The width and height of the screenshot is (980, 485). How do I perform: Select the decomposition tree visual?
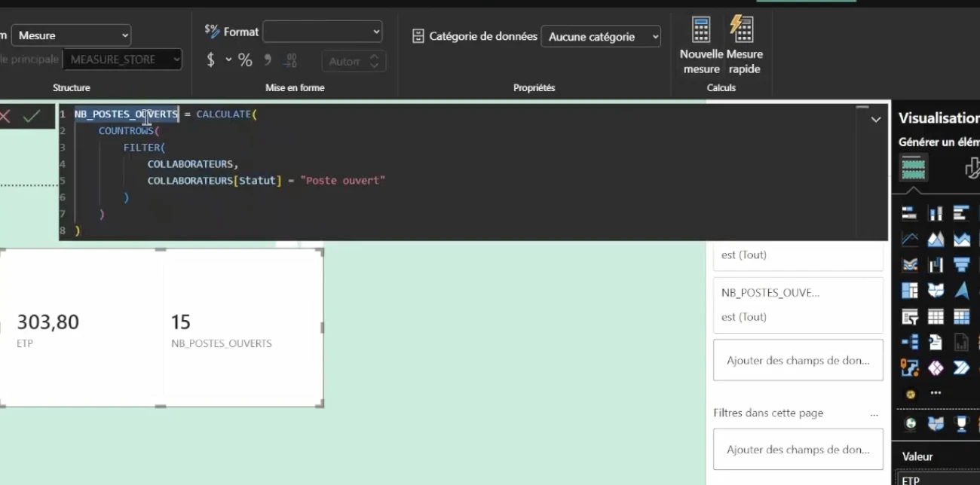(910, 343)
